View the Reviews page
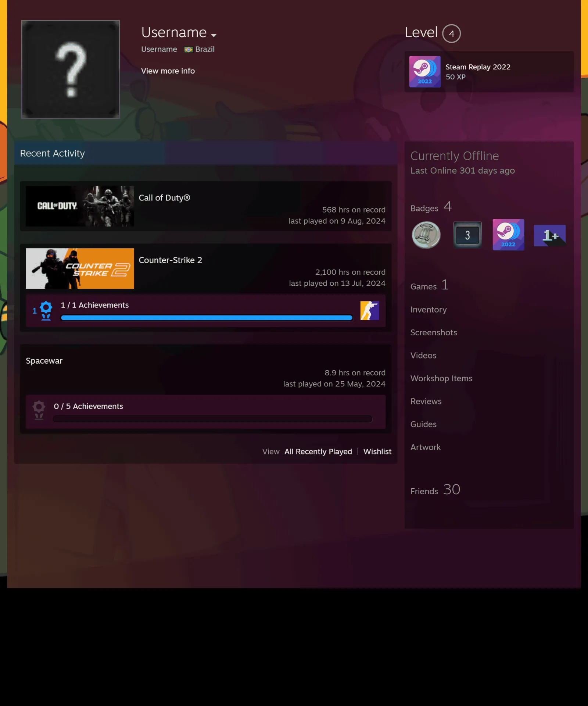Screen dimensions: 588x706 (426, 402)
